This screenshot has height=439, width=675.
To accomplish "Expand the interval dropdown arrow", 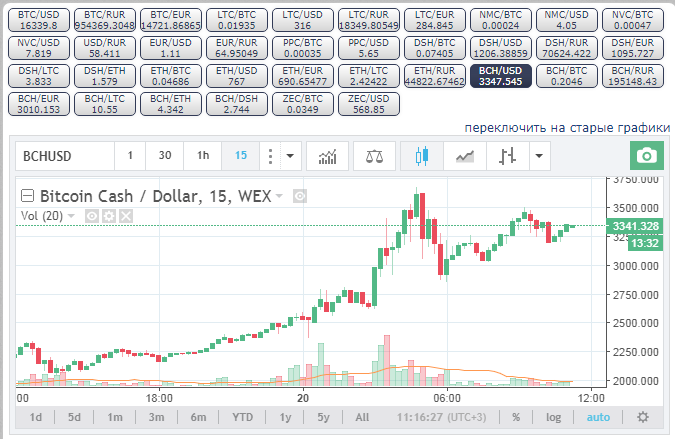I will 291,156.
